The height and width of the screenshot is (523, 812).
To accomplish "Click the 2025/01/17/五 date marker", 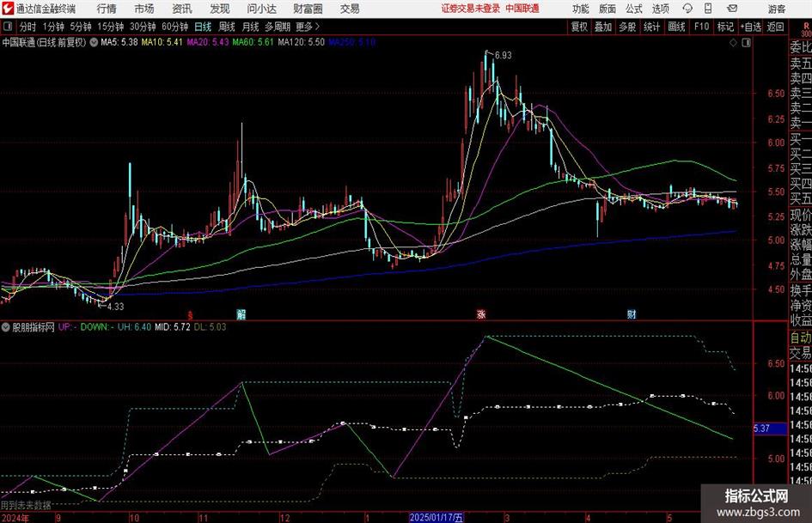I will coord(436,517).
